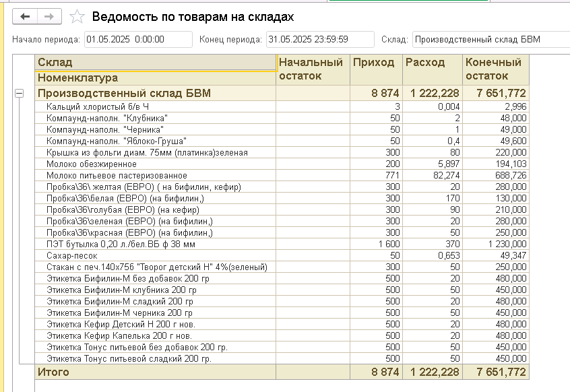This screenshot has height=392, width=570.
Task: Select the Сахар-песок item
Action: click(x=72, y=256)
